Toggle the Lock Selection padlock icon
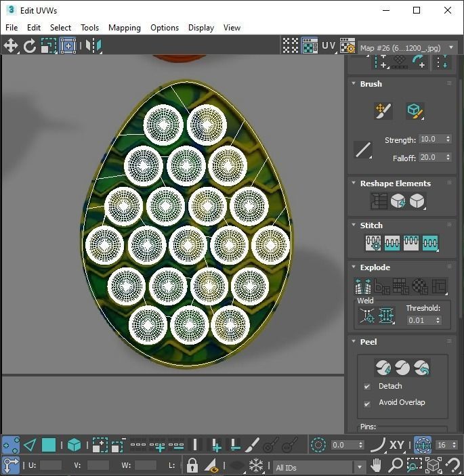Viewport: 464px width, 476px height. tap(192, 464)
